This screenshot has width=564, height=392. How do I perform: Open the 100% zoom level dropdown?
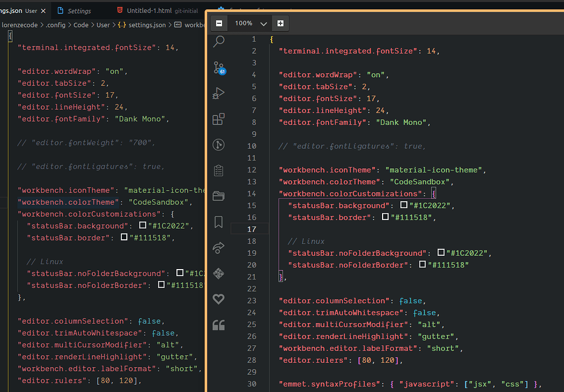coord(250,23)
